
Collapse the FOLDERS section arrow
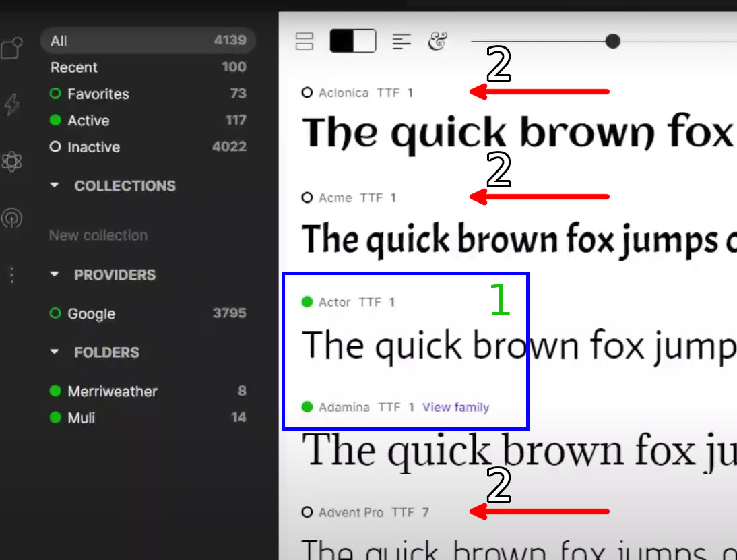point(55,352)
